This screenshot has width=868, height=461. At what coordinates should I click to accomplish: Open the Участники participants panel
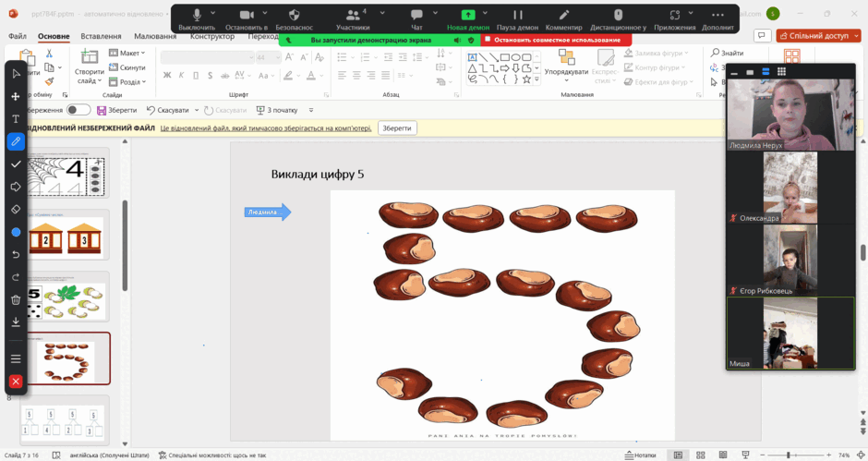tap(353, 19)
